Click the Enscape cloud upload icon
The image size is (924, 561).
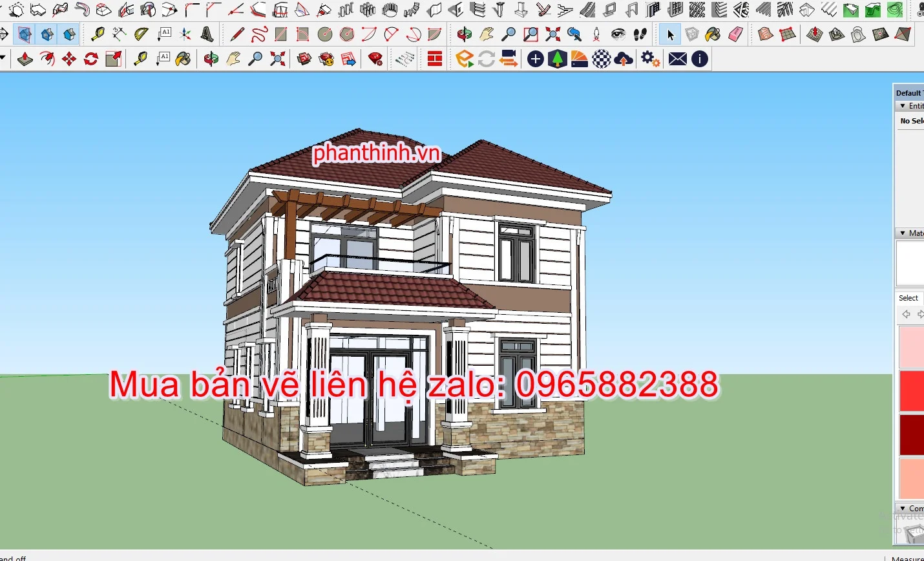(624, 59)
